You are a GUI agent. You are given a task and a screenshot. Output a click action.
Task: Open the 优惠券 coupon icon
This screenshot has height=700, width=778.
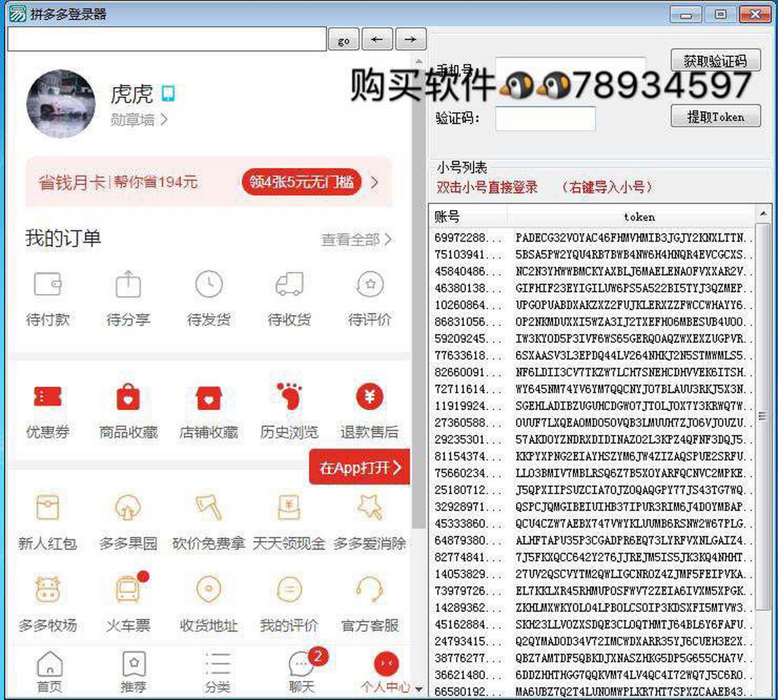point(48,397)
